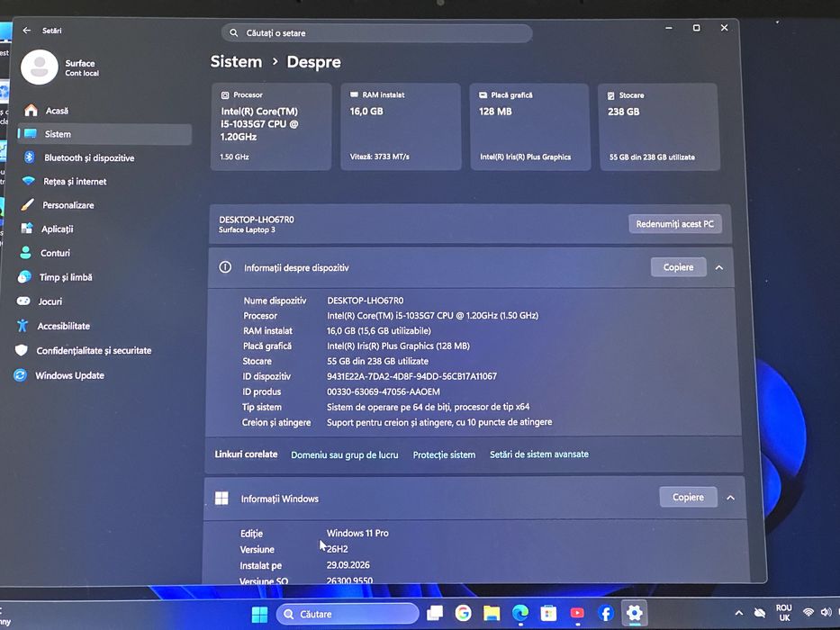Open YouTube app from taskbar

pyautogui.click(x=577, y=613)
